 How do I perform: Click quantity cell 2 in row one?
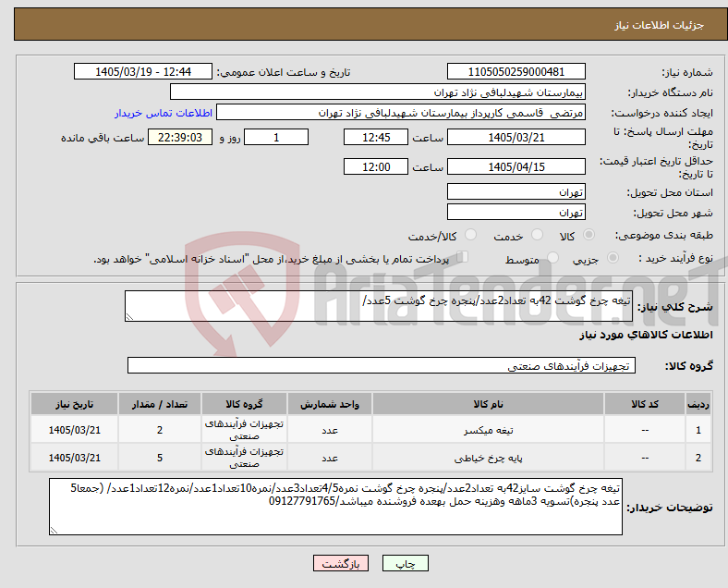coord(160,430)
